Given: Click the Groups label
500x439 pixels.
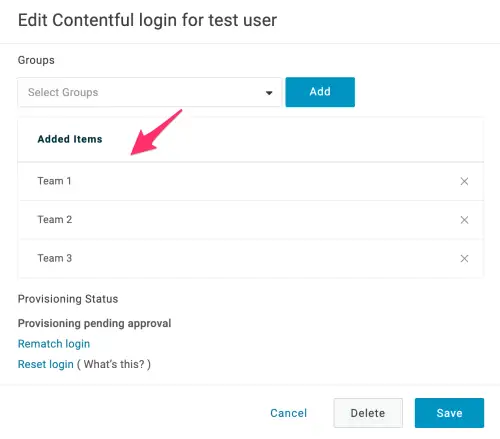Looking at the screenshot, I should click(36, 60).
